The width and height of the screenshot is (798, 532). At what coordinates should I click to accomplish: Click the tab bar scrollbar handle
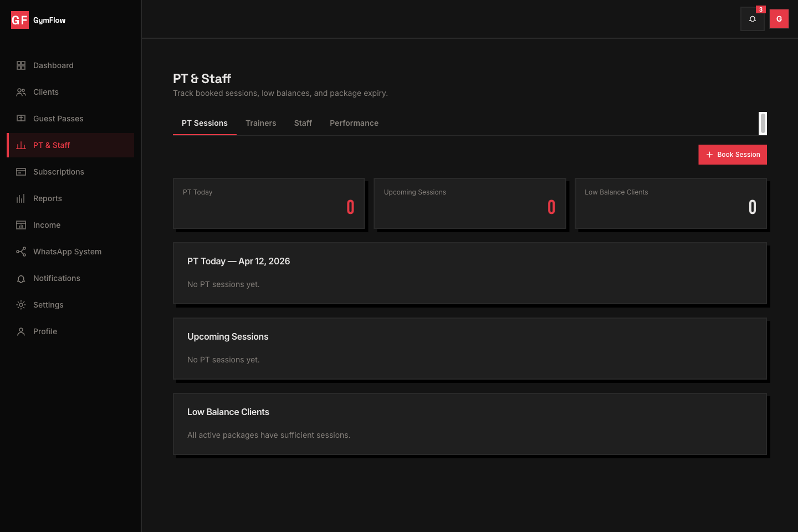click(x=763, y=123)
